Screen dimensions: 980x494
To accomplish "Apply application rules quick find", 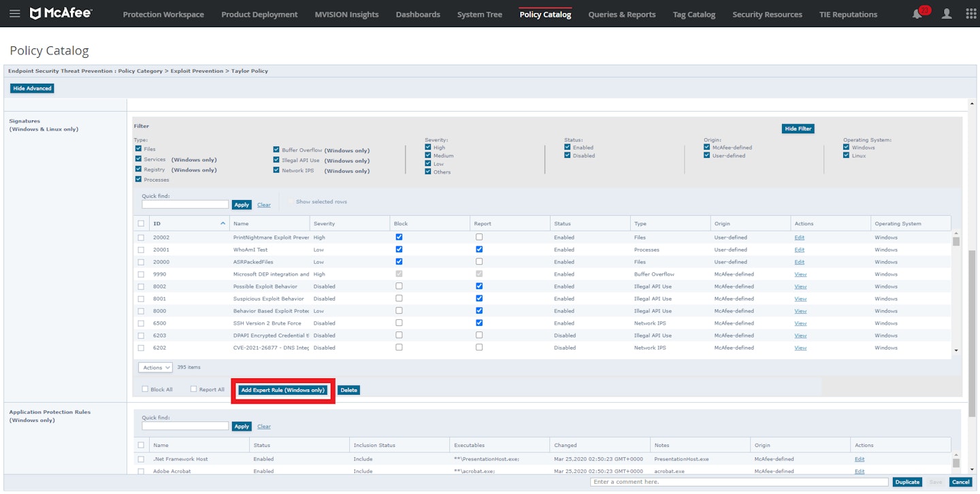I will pyautogui.click(x=242, y=427).
